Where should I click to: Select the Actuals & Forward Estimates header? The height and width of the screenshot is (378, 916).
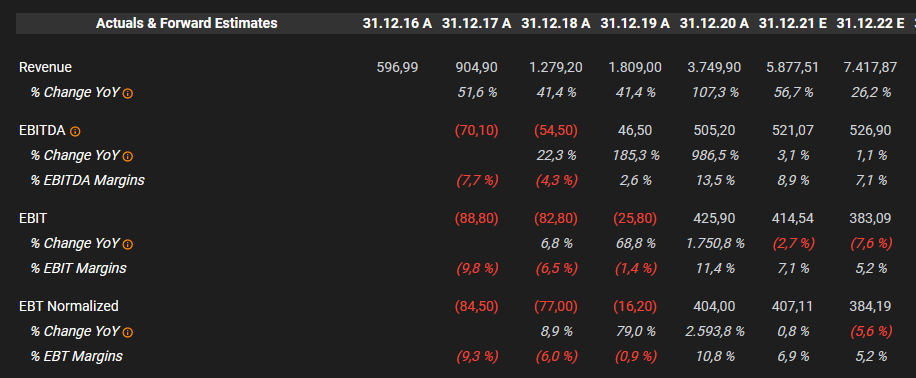(x=187, y=23)
